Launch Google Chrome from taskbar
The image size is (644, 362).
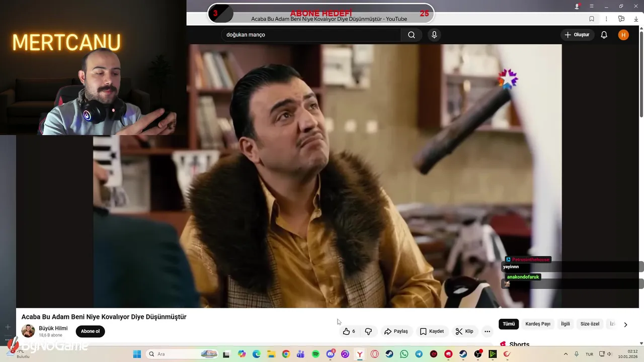click(x=286, y=354)
